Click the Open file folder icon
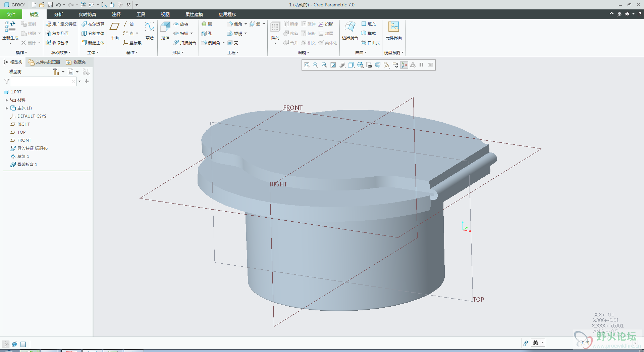This screenshot has width=644, height=352. coord(42,5)
